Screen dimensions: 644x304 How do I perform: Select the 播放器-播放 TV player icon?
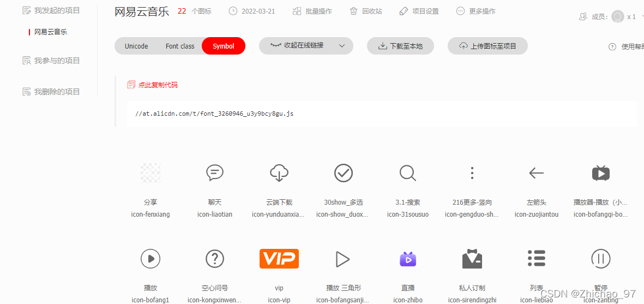tap(601, 173)
